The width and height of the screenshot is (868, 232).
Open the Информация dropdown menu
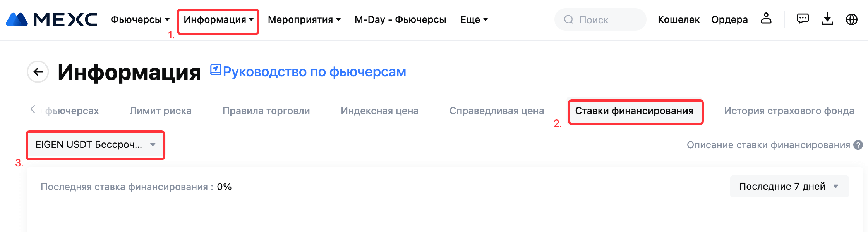[218, 19]
